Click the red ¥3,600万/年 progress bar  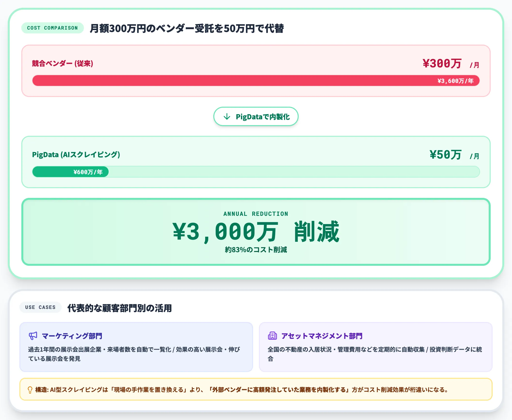[256, 81]
